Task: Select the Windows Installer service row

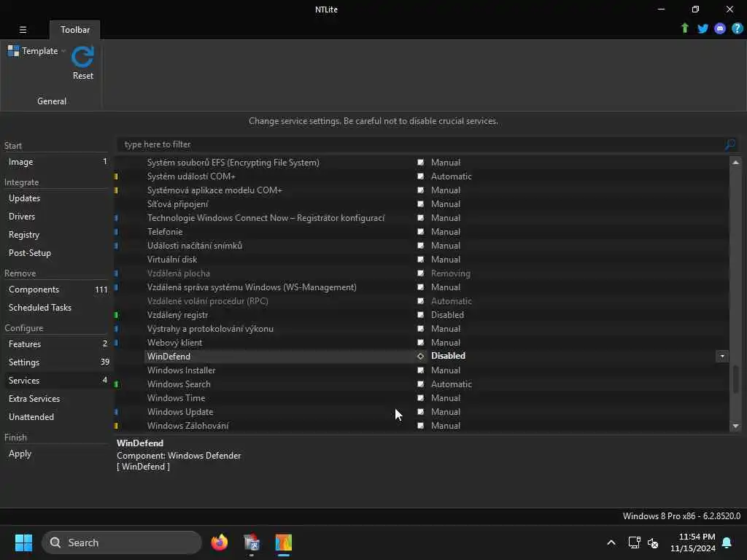Action: (x=421, y=370)
